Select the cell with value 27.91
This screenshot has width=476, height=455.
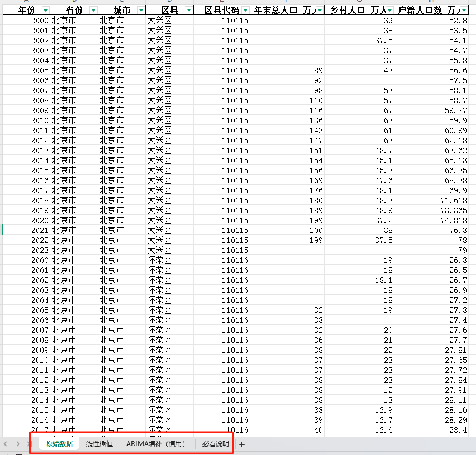point(431,390)
